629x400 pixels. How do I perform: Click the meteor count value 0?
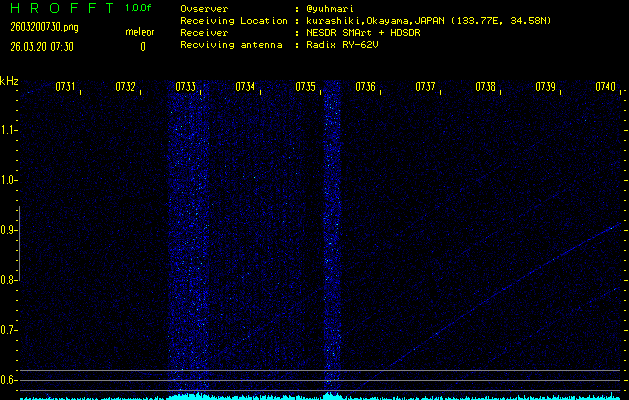point(143,47)
